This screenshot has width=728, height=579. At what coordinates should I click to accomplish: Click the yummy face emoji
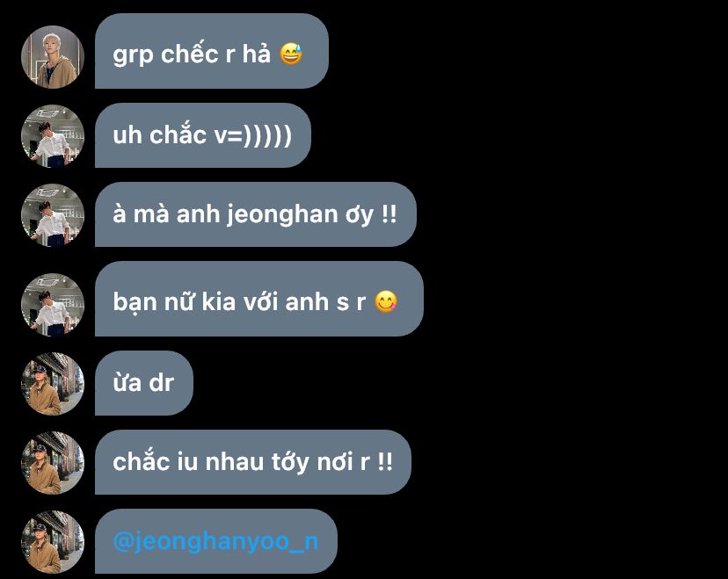click(x=386, y=301)
